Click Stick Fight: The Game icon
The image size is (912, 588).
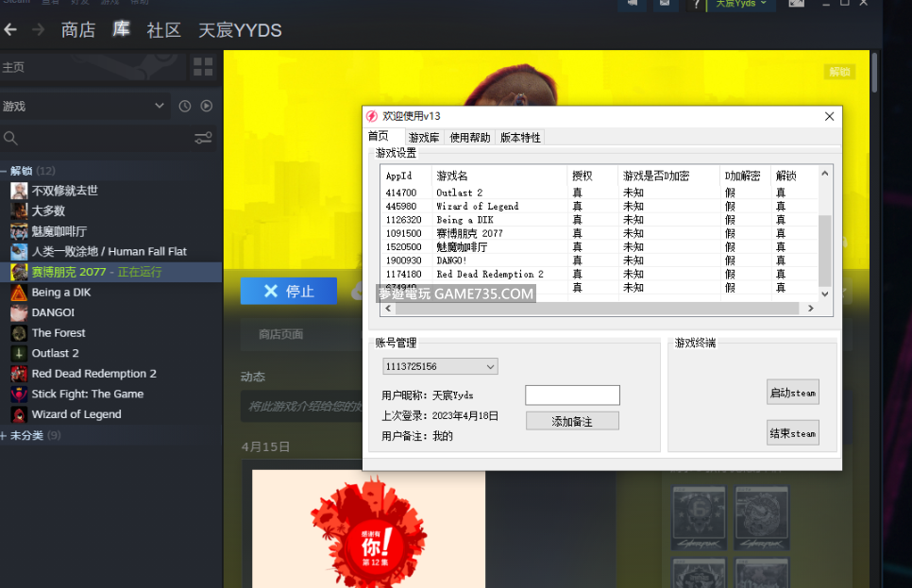(19, 395)
